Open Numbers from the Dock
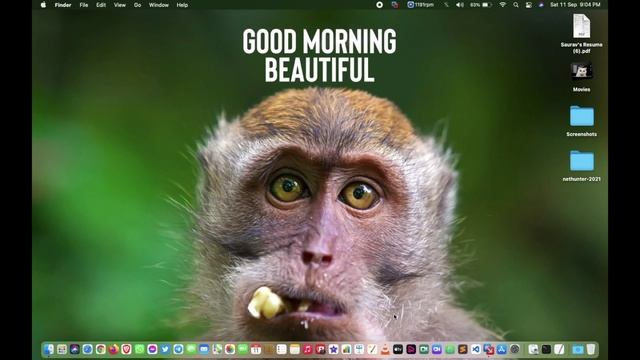Viewport: 640px width, 360px height. pyautogui.click(x=347, y=349)
